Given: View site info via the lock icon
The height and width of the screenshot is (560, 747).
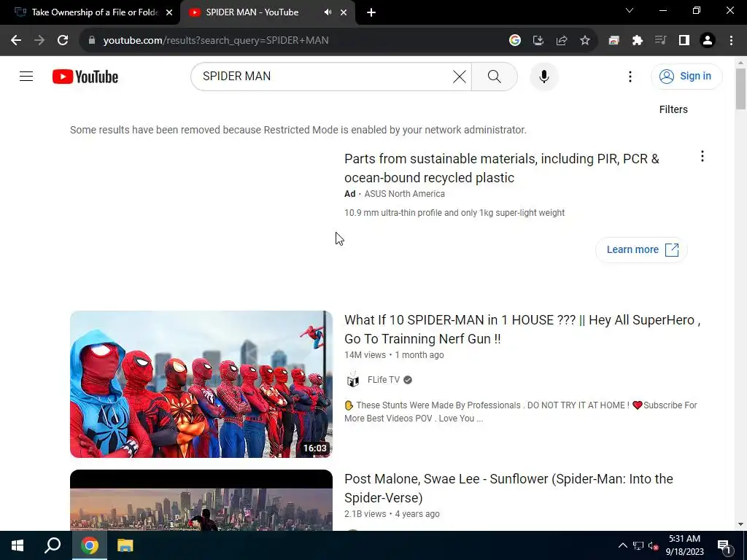Looking at the screenshot, I should [91, 40].
